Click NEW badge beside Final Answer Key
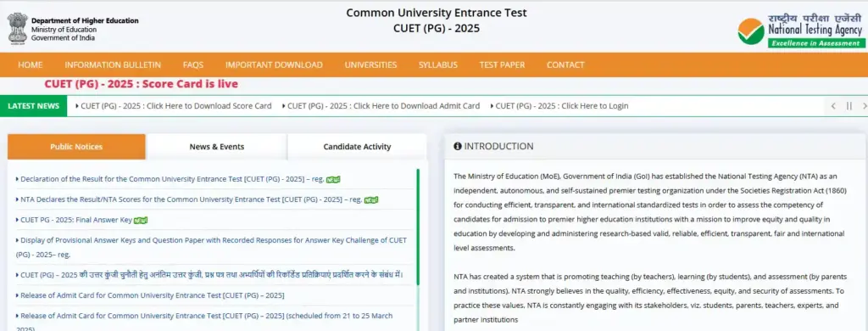This screenshot has height=331, width=868. point(141,220)
